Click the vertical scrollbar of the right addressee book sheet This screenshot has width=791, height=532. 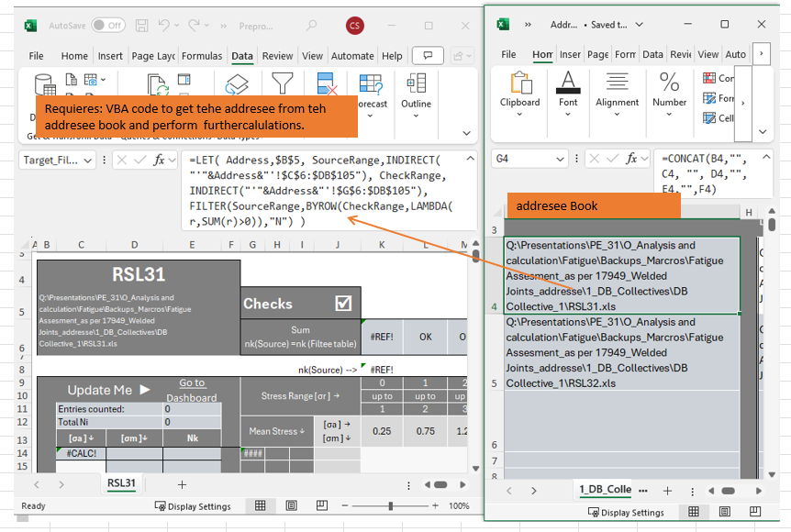(772, 342)
